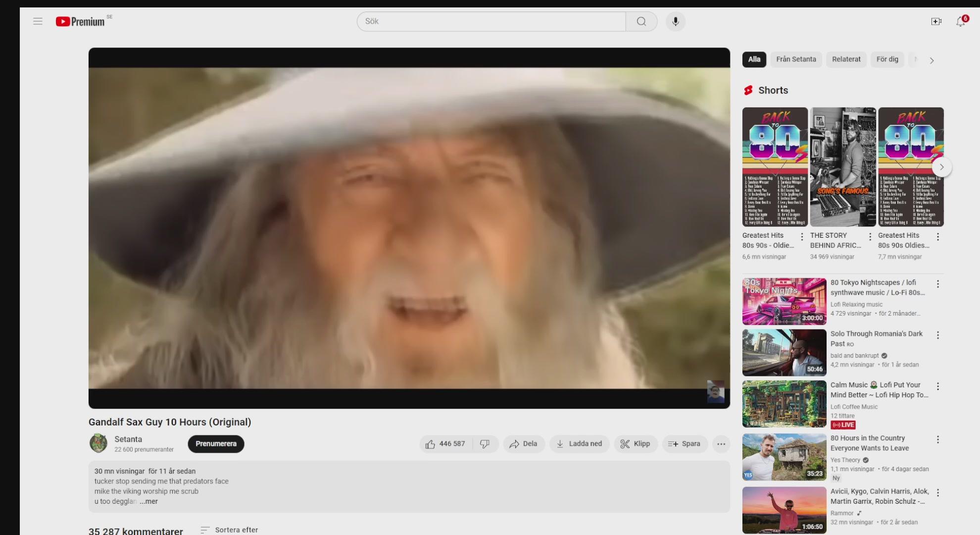The image size is (980, 535).
Task: Open Rammor channel name
Action: click(x=842, y=513)
